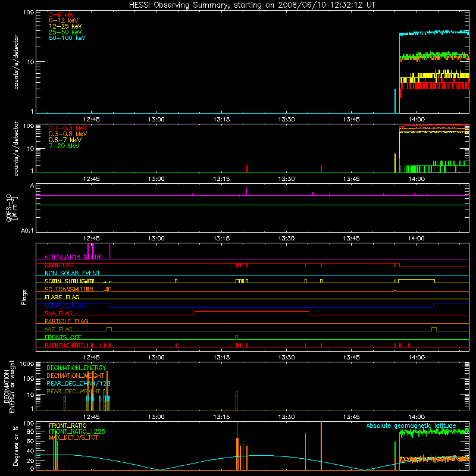Select the orange 6-12 keV legend label

pyautogui.click(x=64, y=20)
